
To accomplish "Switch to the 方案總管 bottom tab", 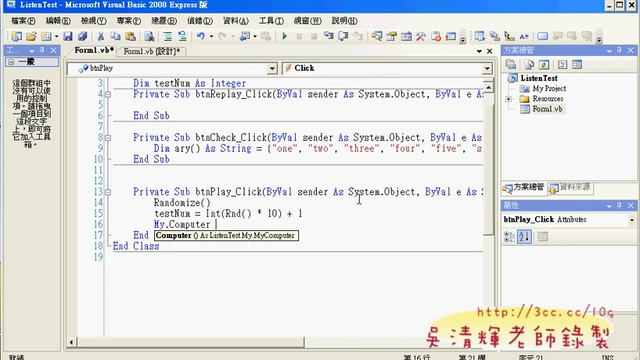I will (524, 187).
